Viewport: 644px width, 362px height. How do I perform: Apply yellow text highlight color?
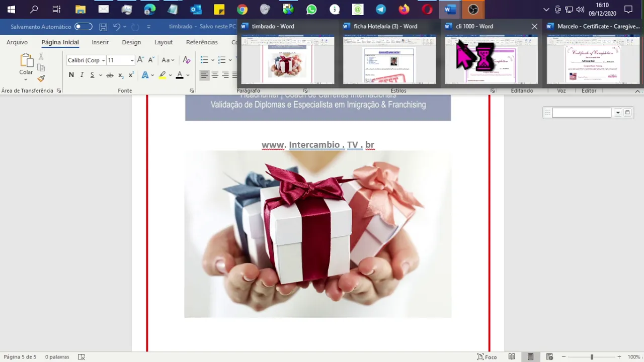pyautogui.click(x=162, y=75)
